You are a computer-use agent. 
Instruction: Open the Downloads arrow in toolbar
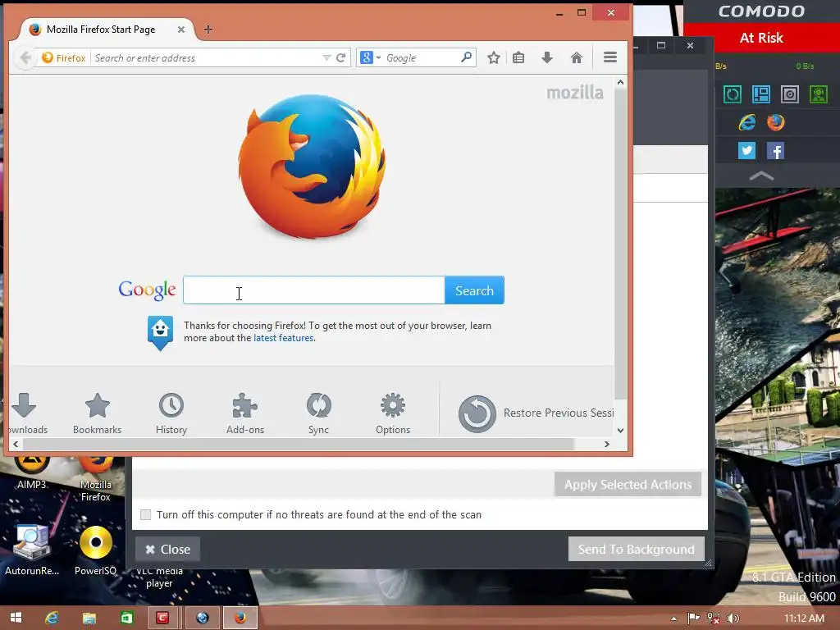[x=547, y=58]
